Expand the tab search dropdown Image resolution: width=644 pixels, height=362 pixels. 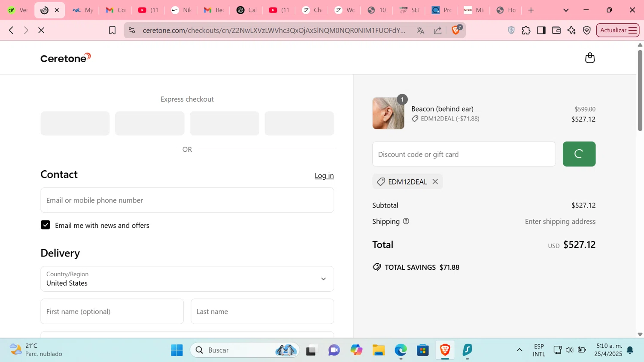click(566, 10)
